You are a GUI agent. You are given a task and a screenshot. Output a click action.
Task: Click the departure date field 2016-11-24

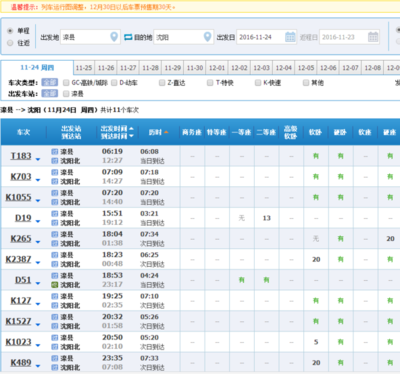point(266,37)
